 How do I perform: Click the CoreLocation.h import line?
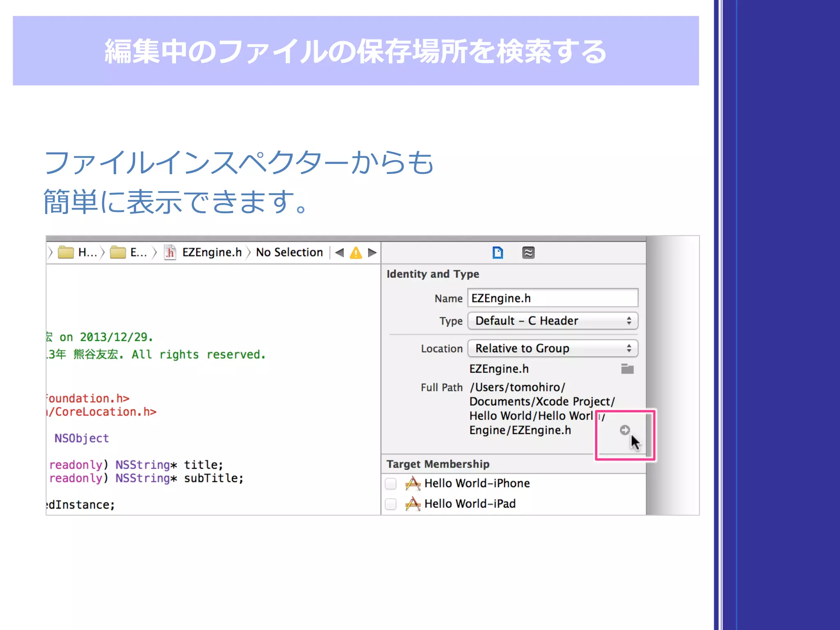[101, 412]
